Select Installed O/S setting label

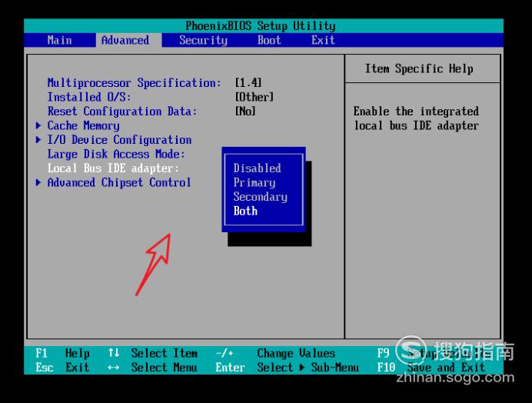(89, 97)
